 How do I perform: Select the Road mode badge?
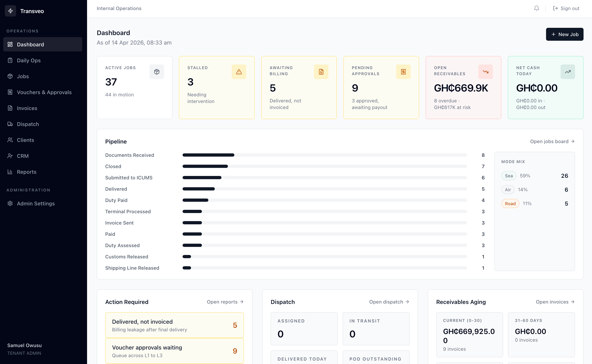[x=510, y=203]
